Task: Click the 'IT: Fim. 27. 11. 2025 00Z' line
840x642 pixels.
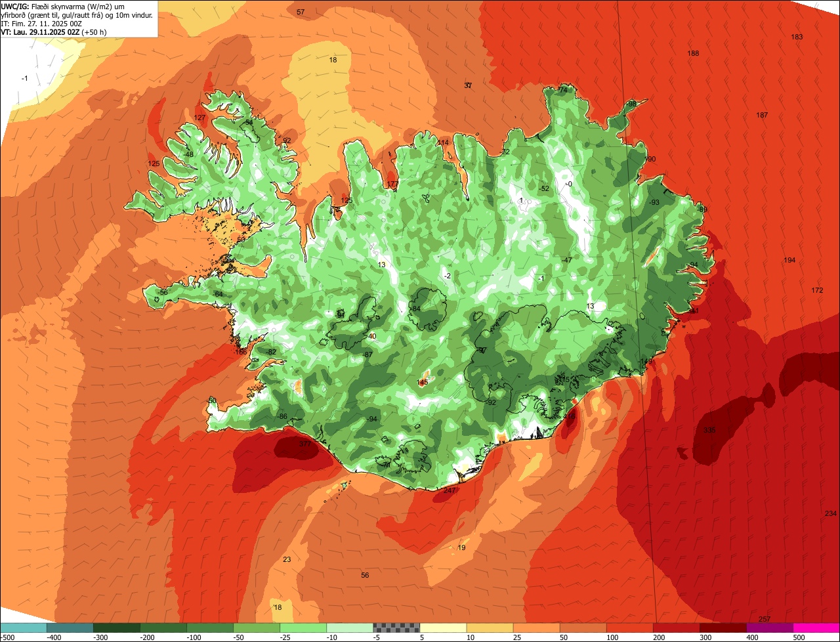Action: [43, 23]
